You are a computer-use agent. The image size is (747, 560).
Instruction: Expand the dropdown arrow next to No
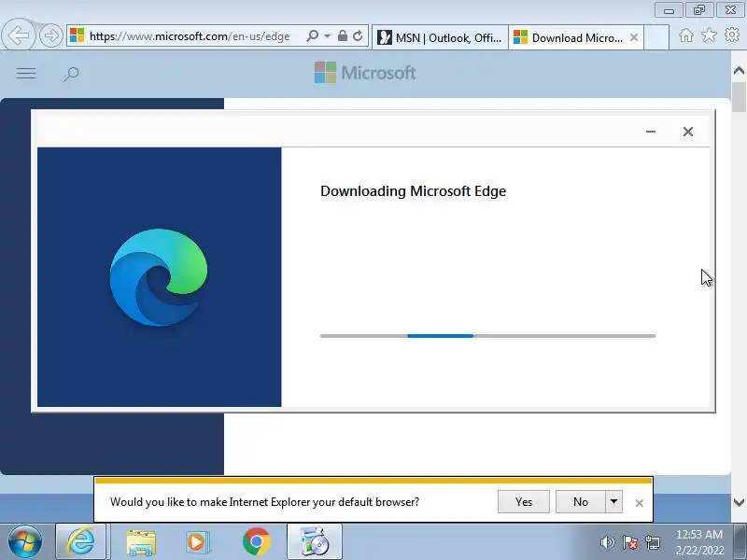coord(614,502)
